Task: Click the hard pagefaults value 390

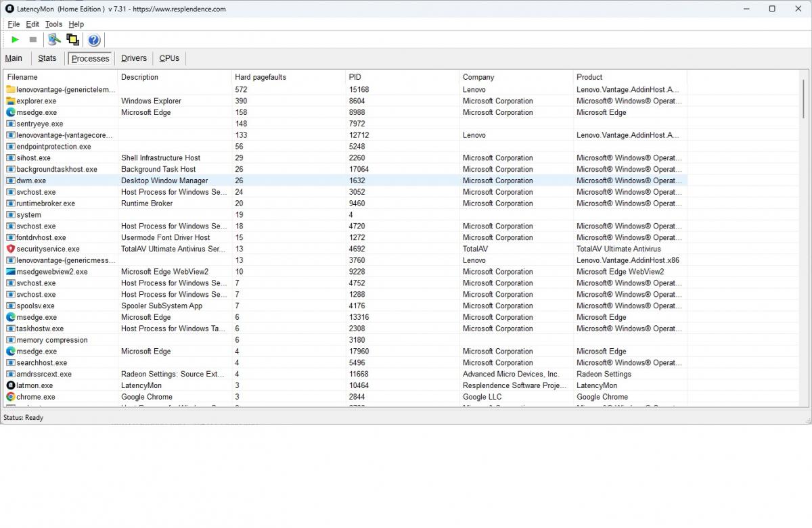Action: pos(241,101)
